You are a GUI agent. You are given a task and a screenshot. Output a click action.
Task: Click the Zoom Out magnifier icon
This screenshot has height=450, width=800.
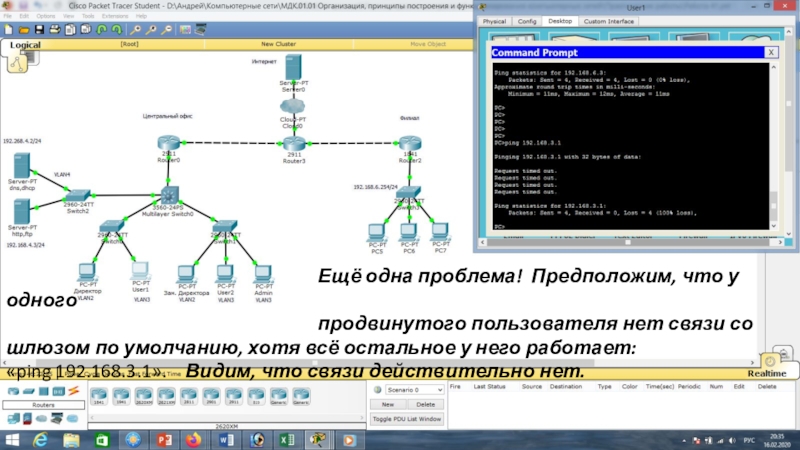click(166, 30)
